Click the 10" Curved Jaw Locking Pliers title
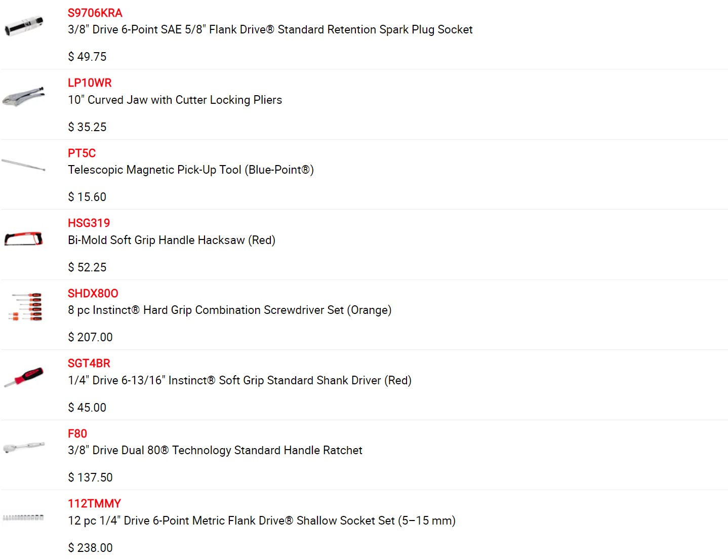 175,100
